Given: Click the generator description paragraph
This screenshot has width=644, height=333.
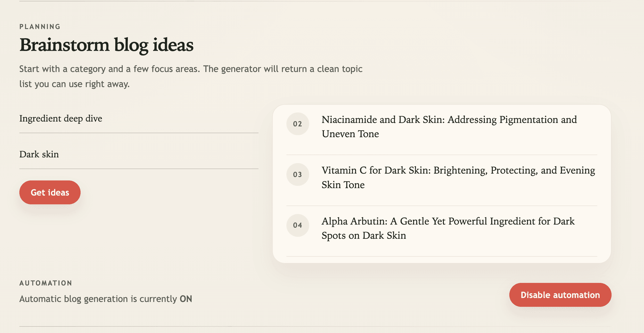Looking at the screenshot, I should tap(191, 76).
